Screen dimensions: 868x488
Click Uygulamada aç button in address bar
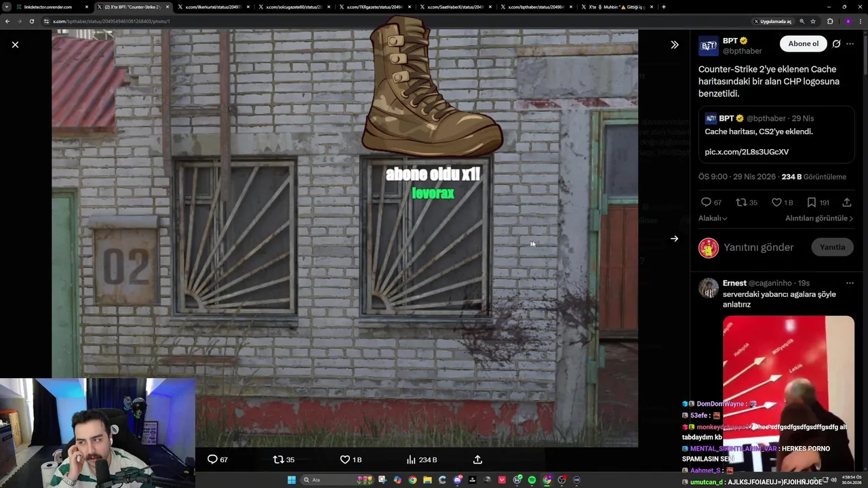[x=772, y=21]
